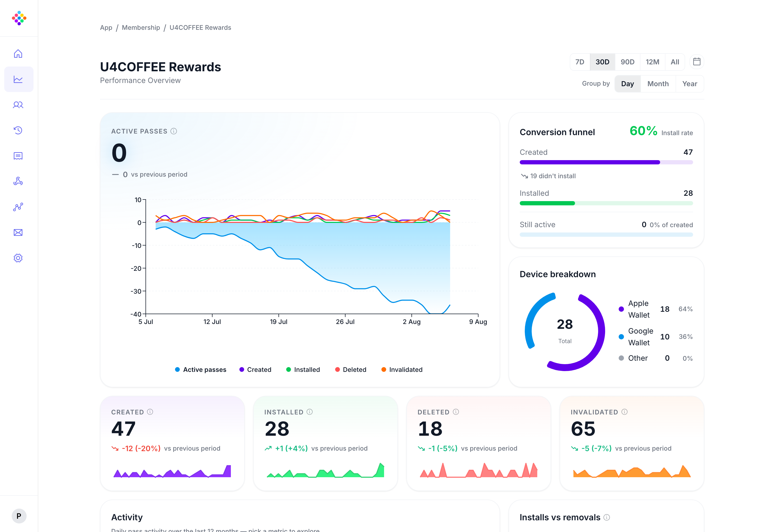Group by Month
Image resolution: width=766 pixels, height=532 pixels.
pos(658,84)
